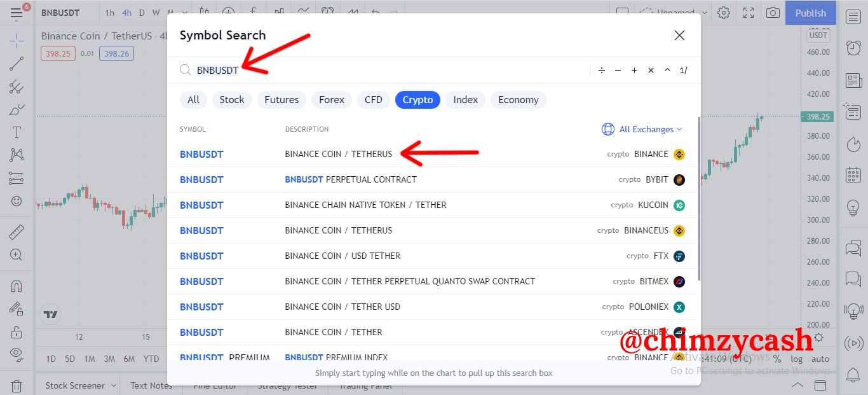
Task: Select the Economy filter tab
Action: [519, 100]
